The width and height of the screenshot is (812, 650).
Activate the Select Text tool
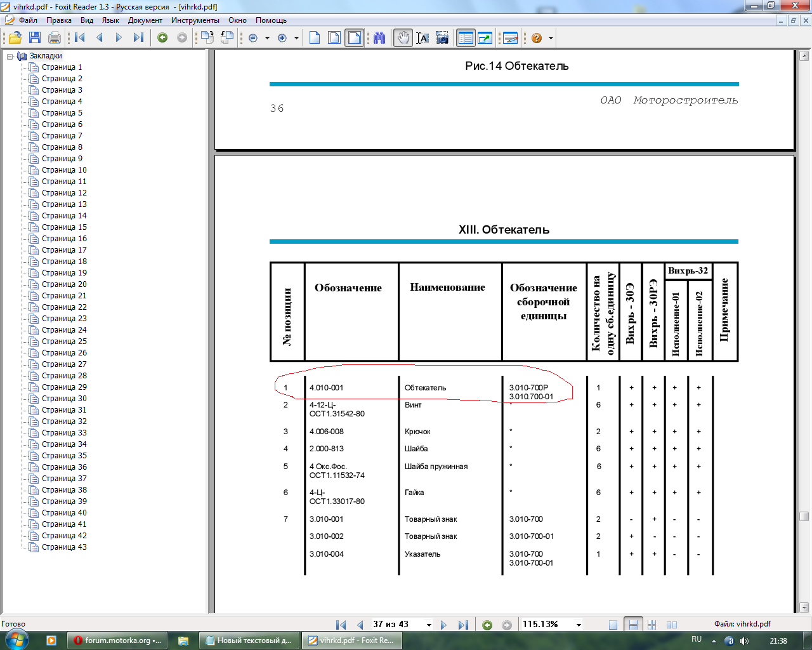(422, 38)
